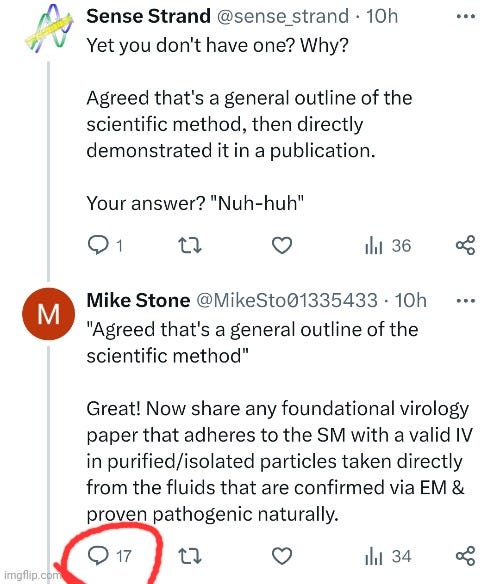Open the Mike Stone display name link
This screenshot has height=584, width=500.
point(138,300)
